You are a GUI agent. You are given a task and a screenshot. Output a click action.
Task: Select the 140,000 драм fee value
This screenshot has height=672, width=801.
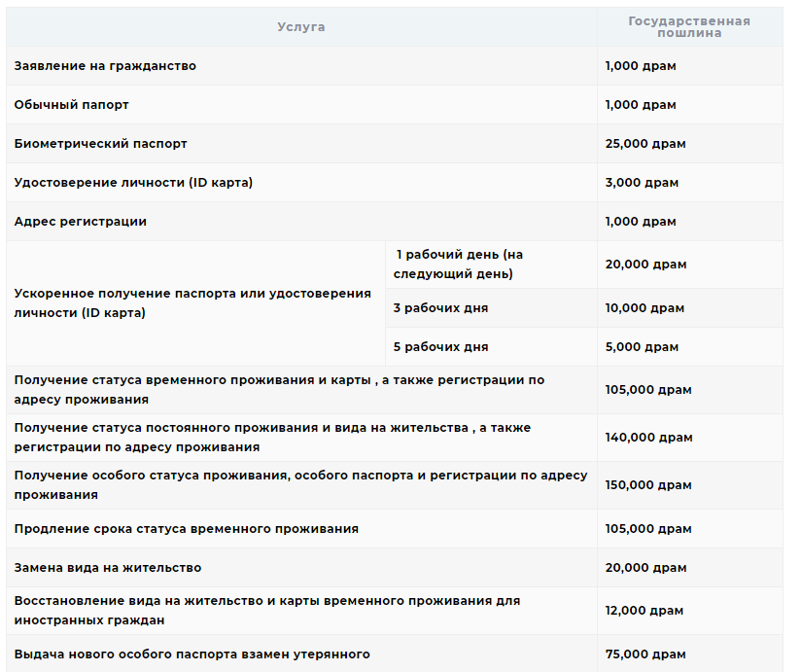click(648, 438)
